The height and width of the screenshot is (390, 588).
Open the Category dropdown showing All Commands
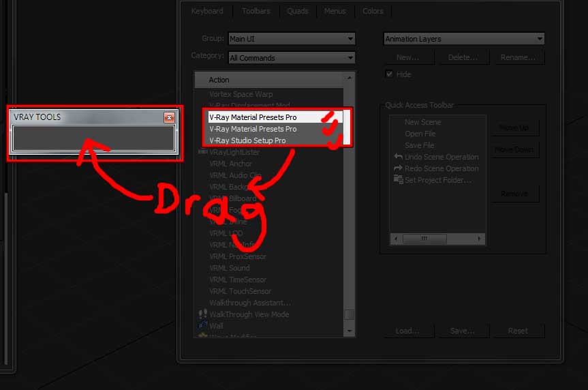292,58
